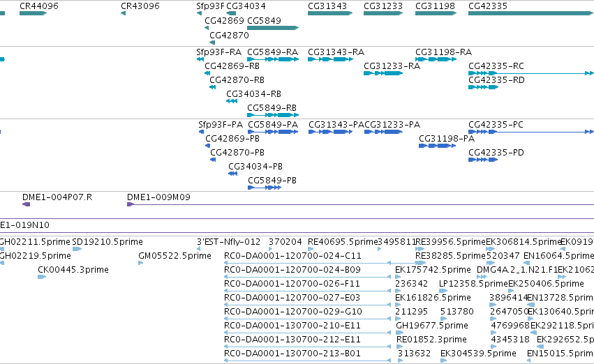Click the EK161826.5prime EST label
This screenshot has width=594, height=364.
(433, 298)
